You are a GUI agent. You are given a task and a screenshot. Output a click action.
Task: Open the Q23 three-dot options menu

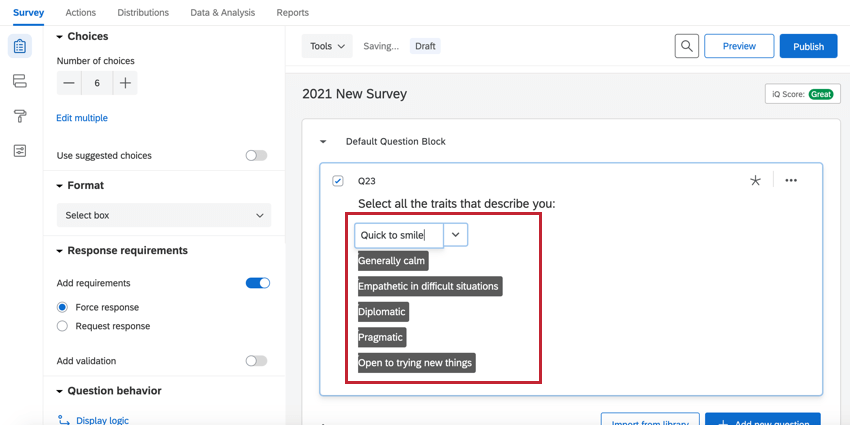791,180
